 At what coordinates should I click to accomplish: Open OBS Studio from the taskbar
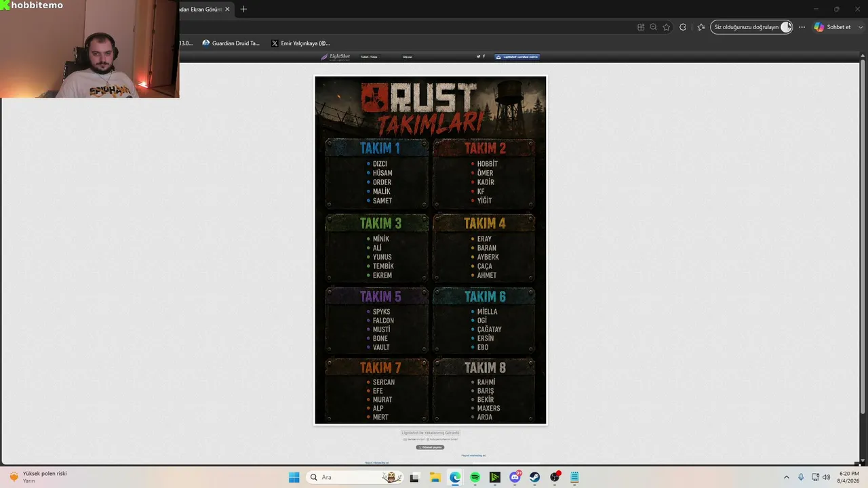click(555, 477)
